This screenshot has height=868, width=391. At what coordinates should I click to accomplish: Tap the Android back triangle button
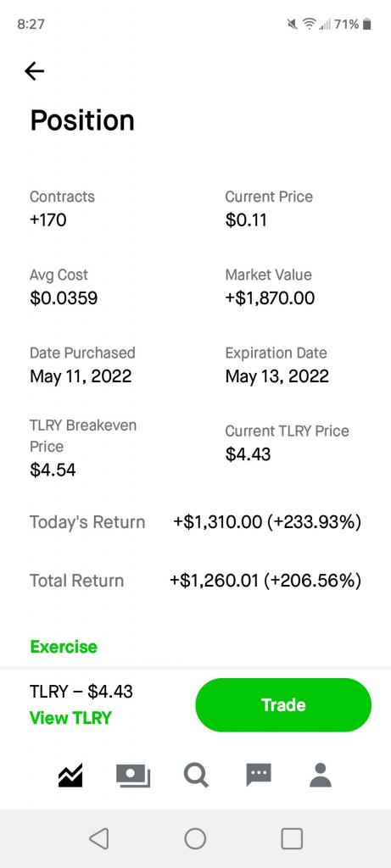click(98, 838)
